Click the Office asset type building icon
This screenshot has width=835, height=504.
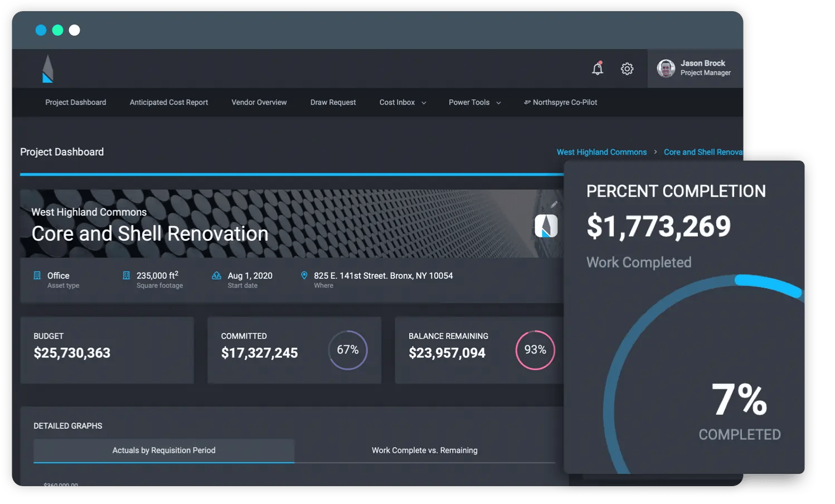(x=37, y=275)
